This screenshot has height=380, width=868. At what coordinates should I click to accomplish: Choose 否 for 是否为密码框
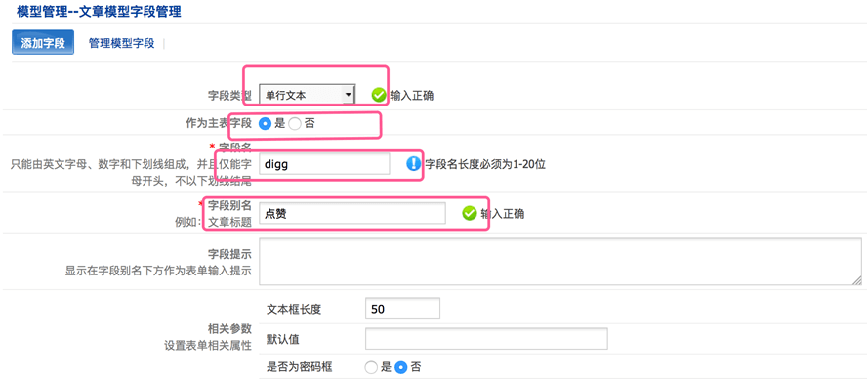click(401, 366)
